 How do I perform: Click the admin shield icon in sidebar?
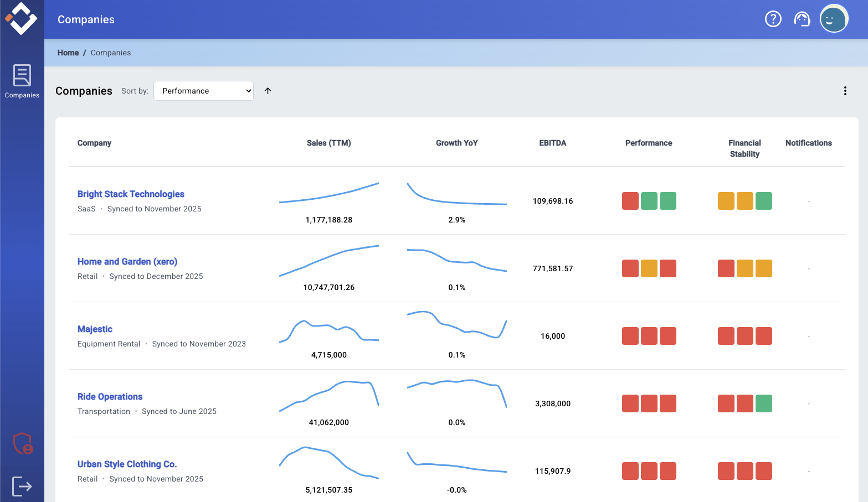click(x=22, y=443)
